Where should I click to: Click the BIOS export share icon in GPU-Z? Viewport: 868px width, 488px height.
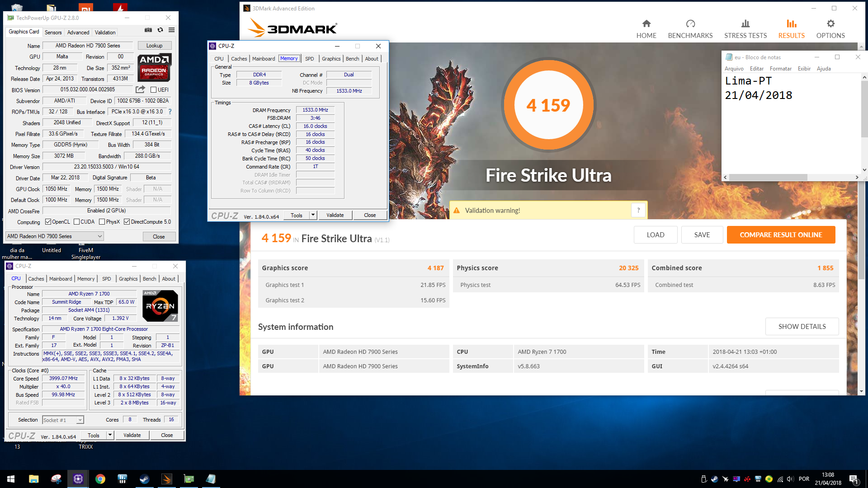click(141, 89)
